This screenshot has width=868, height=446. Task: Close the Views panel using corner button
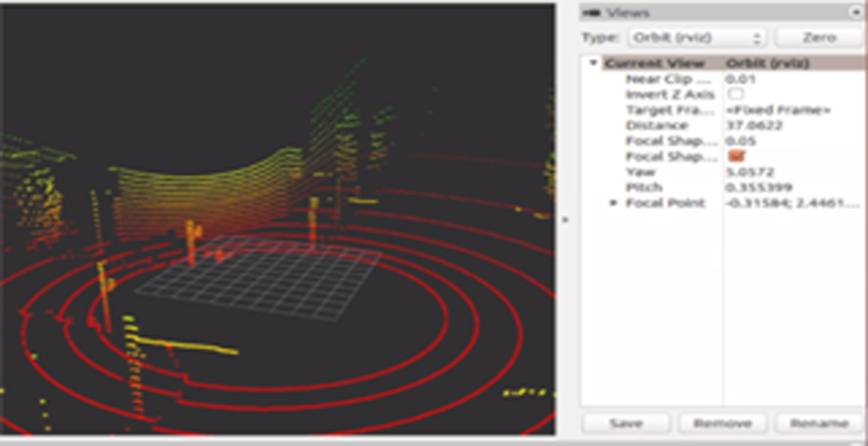click(855, 13)
